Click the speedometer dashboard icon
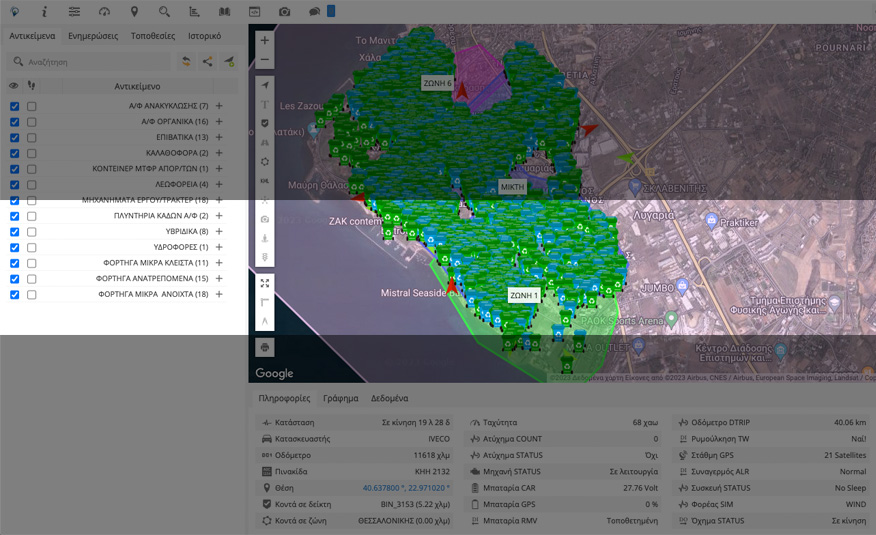876x535 pixels. tap(105, 12)
